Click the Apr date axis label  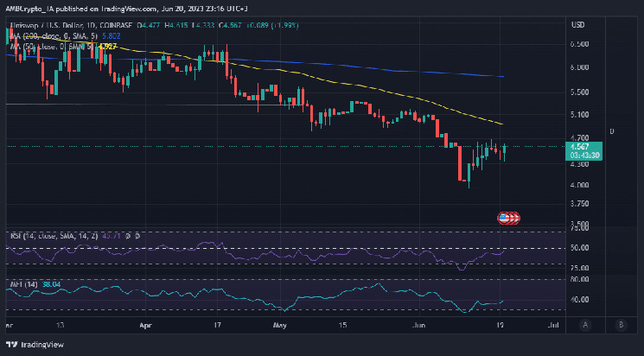145,326
